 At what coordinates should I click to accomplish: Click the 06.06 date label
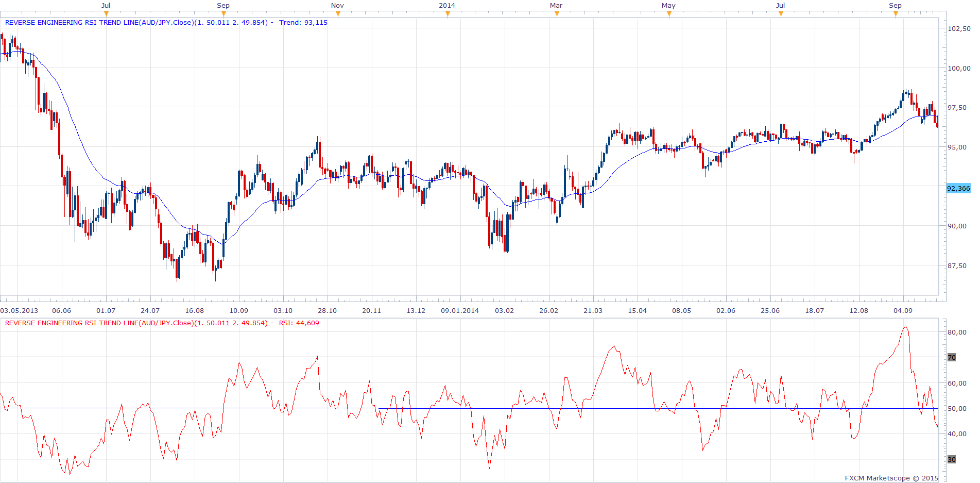pos(62,310)
